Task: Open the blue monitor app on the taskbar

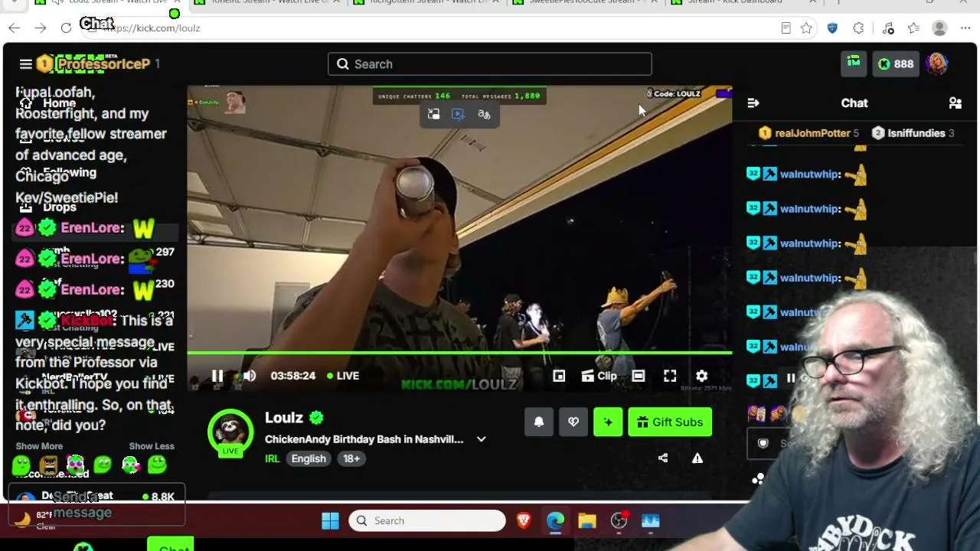Action: pyautogui.click(x=650, y=521)
